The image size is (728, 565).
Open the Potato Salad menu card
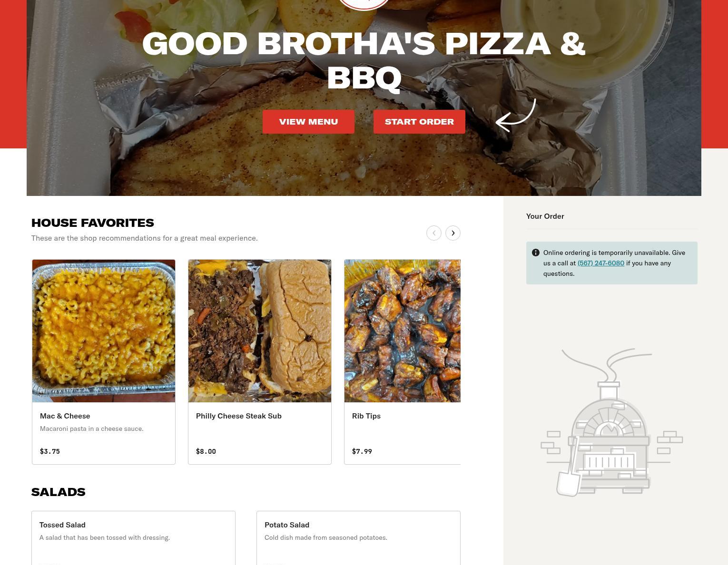(x=358, y=538)
